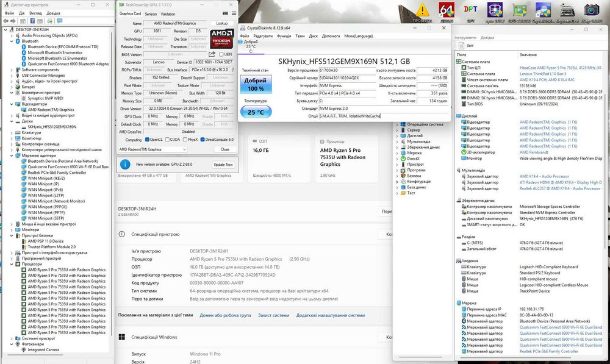Image resolution: width=610 pixels, height=364 pixels.
Task: Open the Додаткові налаштування системи link
Action: 330,315
